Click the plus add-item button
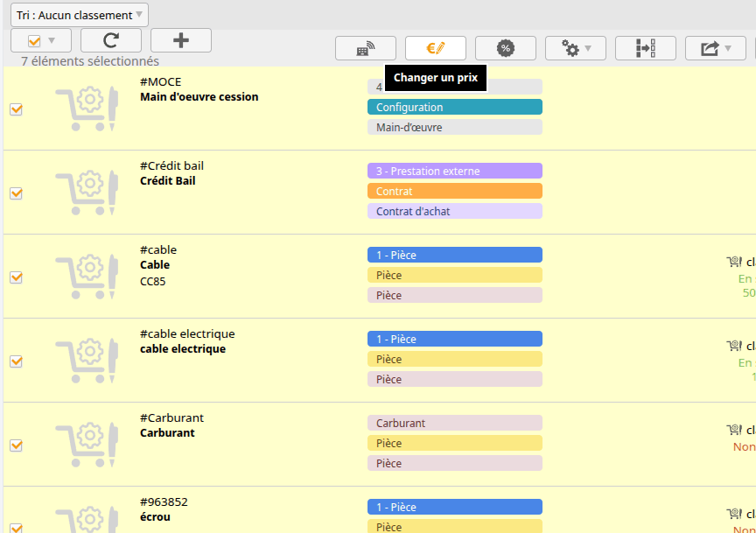756x533 pixels. click(x=181, y=40)
